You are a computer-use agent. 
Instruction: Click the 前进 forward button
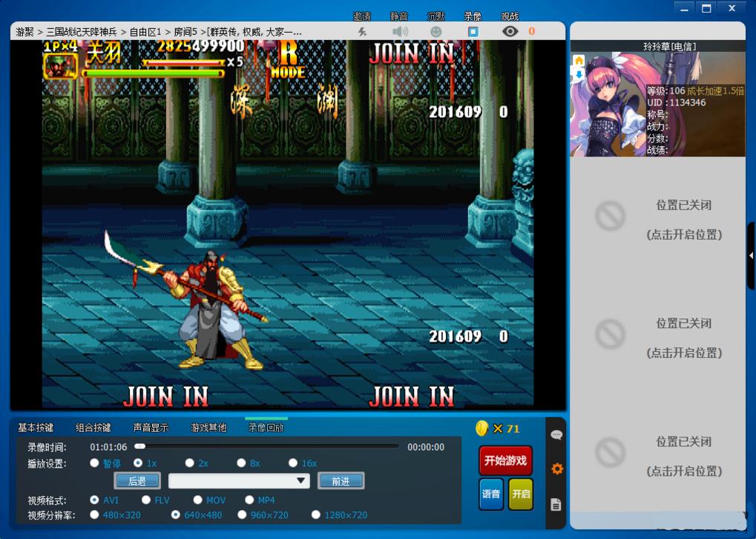coord(341,481)
